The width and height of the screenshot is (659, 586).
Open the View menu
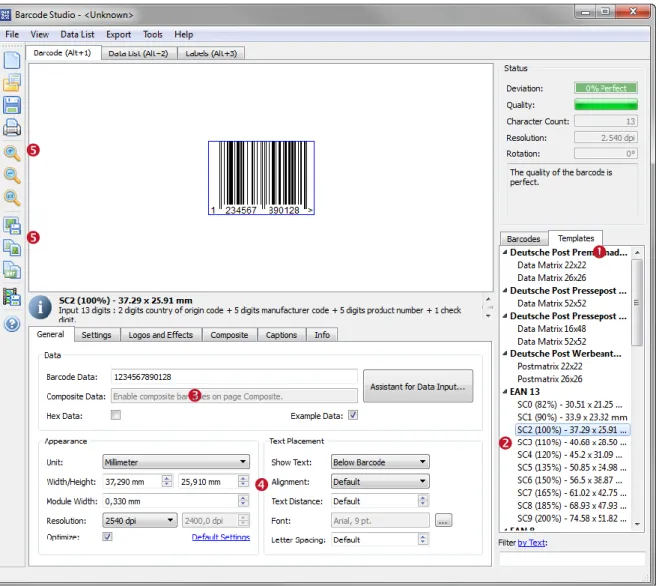pos(40,34)
